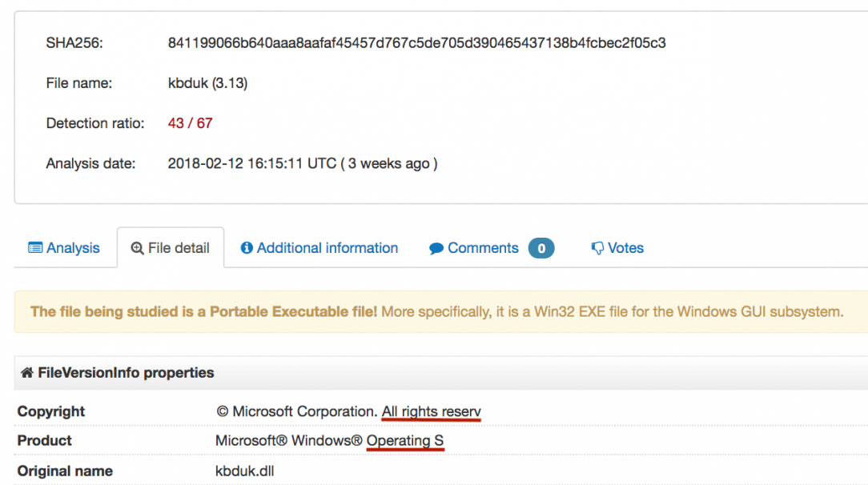This screenshot has width=868, height=485.
Task: Click the yellow Portable Executable notice banner
Action: click(x=436, y=311)
